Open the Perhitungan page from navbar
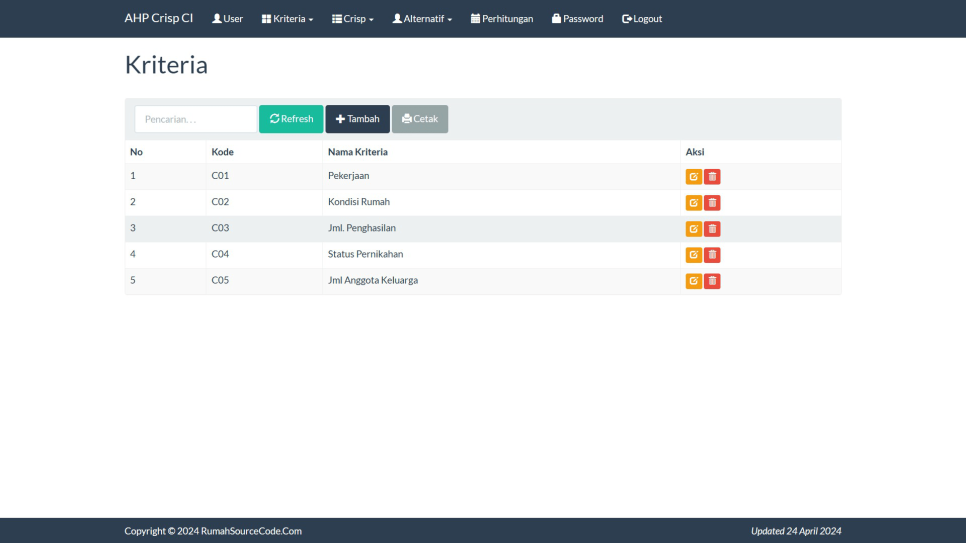 (501, 19)
